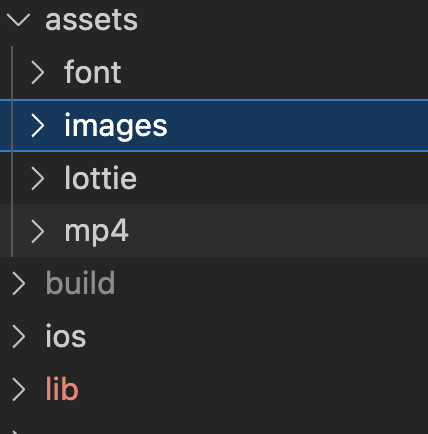Click blank area of the hovered mp4 row
428x434 pixels.
(277, 231)
